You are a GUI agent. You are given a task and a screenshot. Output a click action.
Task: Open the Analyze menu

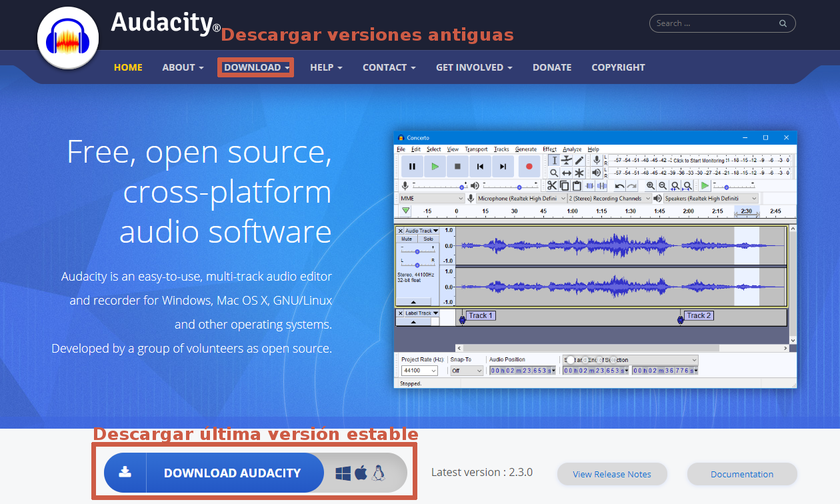pos(572,149)
